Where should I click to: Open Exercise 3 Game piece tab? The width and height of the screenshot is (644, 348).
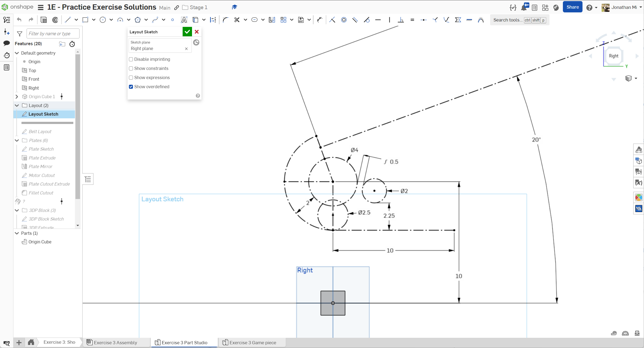(x=252, y=343)
